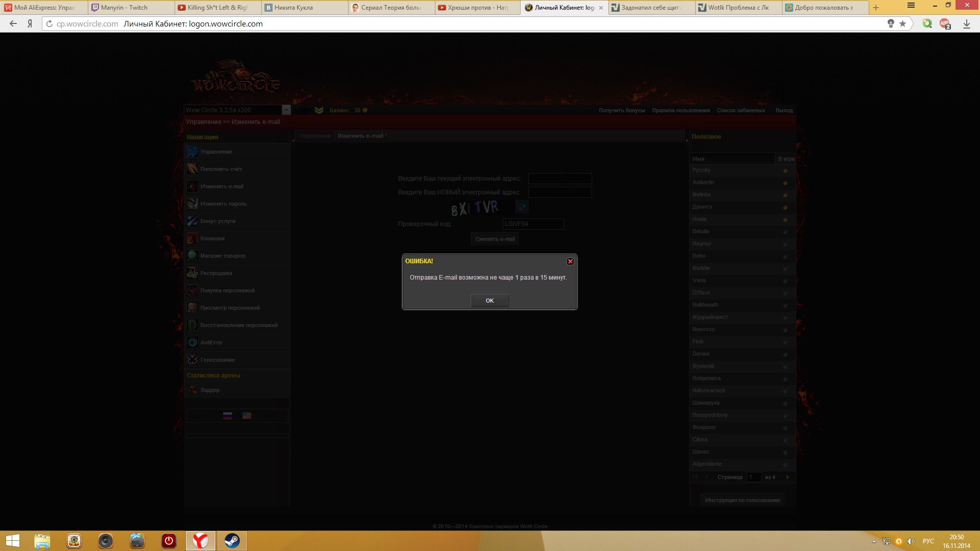
Task: Click the lightbulb icon in the address bar
Action: click(x=891, y=23)
